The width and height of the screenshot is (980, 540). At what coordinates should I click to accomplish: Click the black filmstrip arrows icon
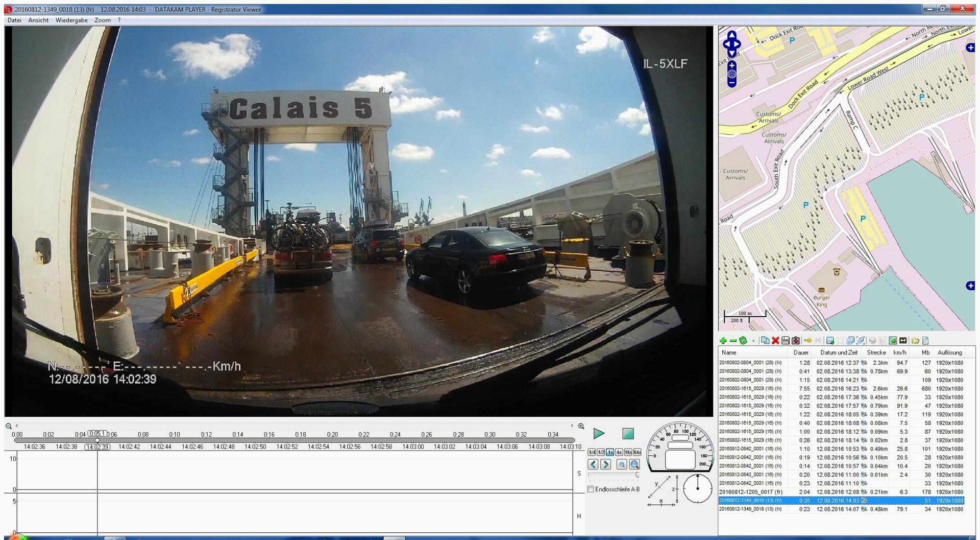pos(903,340)
